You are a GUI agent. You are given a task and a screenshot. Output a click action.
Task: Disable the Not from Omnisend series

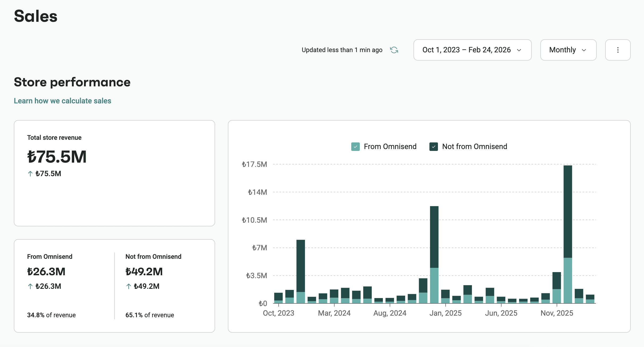[433, 146]
